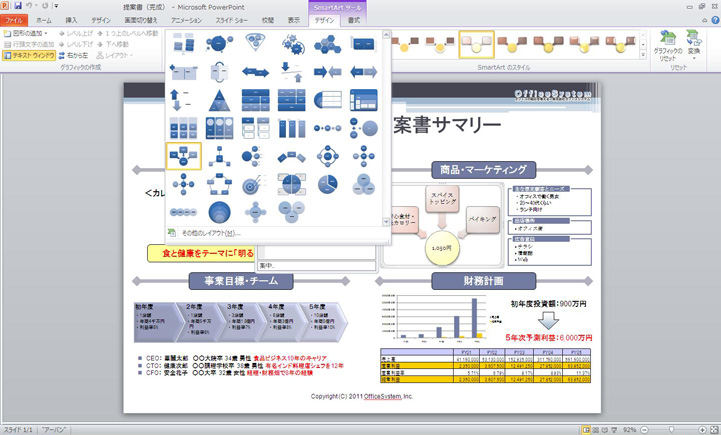This screenshot has width=721, height=435.
Task: Undo the last action
Action: tap(29, 6)
